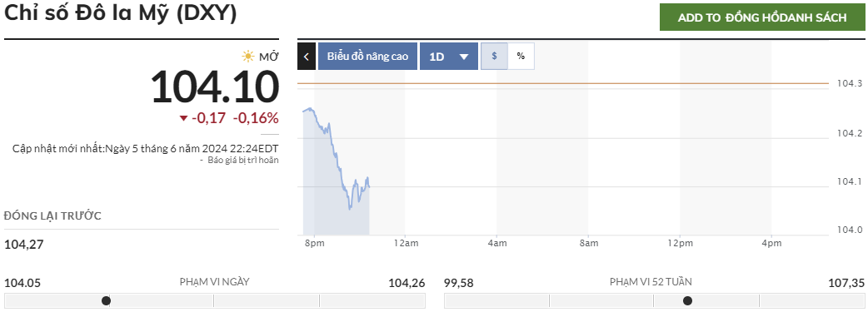
Task: Click the orange previous-close line on chart
Action: [x=563, y=83]
